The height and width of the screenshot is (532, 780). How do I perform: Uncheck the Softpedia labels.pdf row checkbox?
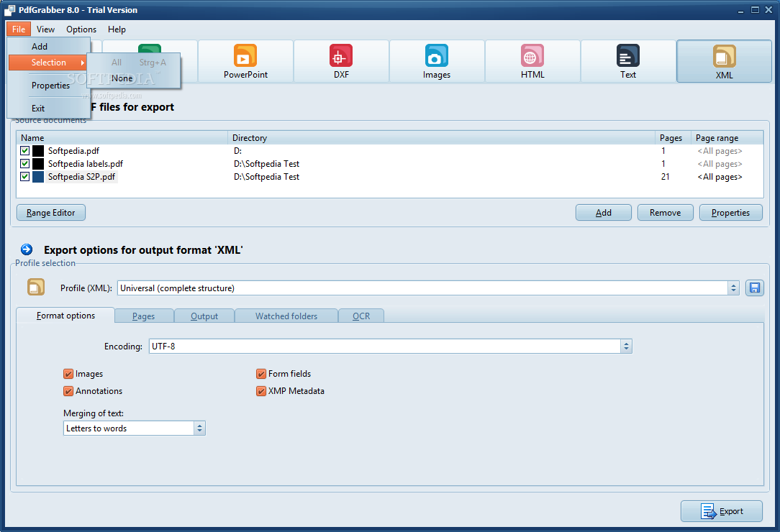click(25, 164)
